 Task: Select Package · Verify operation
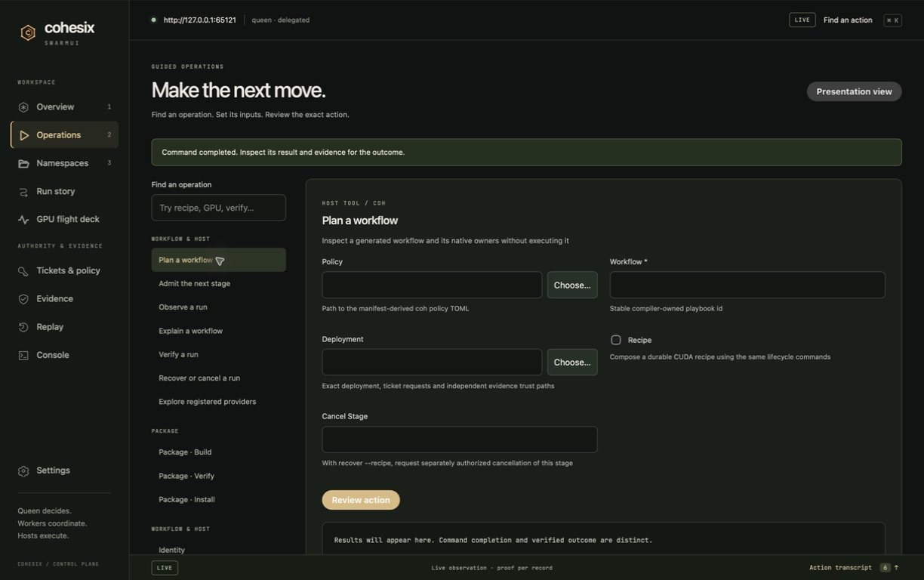[x=219, y=476]
